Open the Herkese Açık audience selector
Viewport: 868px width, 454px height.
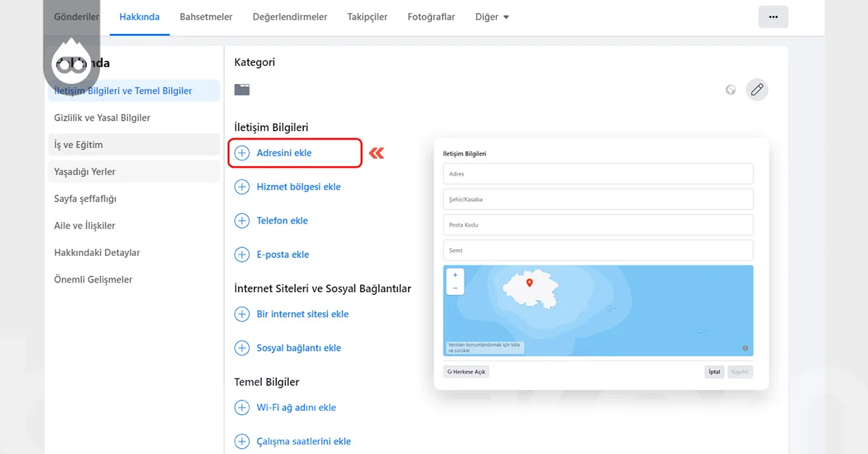coord(466,371)
